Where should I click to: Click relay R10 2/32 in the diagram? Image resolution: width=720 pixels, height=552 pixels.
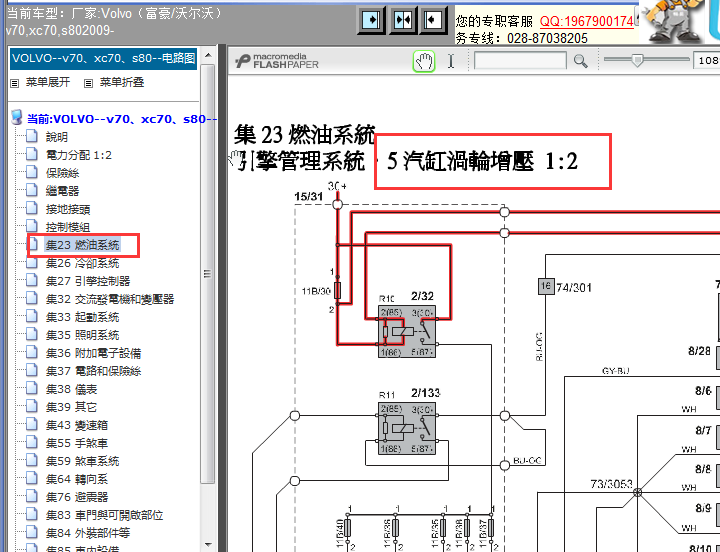pyautogui.click(x=407, y=332)
